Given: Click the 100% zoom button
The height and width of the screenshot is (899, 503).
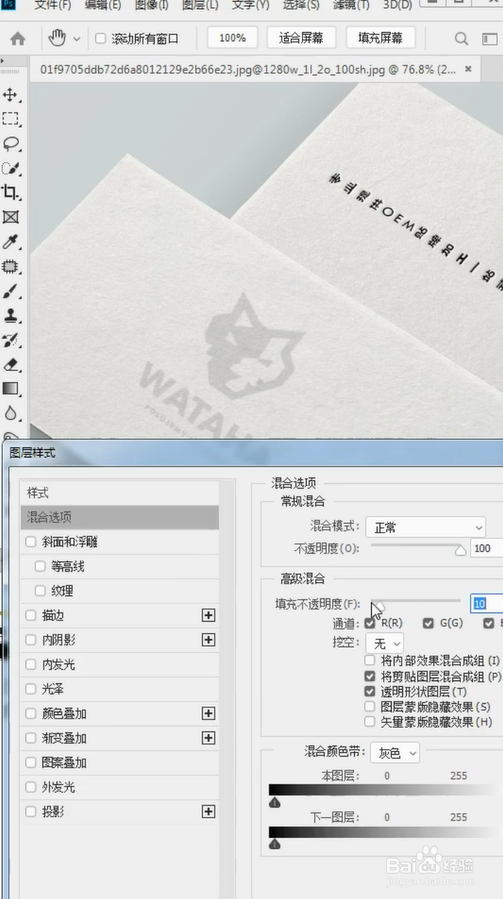Looking at the screenshot, I should click(x=232, y=38).
